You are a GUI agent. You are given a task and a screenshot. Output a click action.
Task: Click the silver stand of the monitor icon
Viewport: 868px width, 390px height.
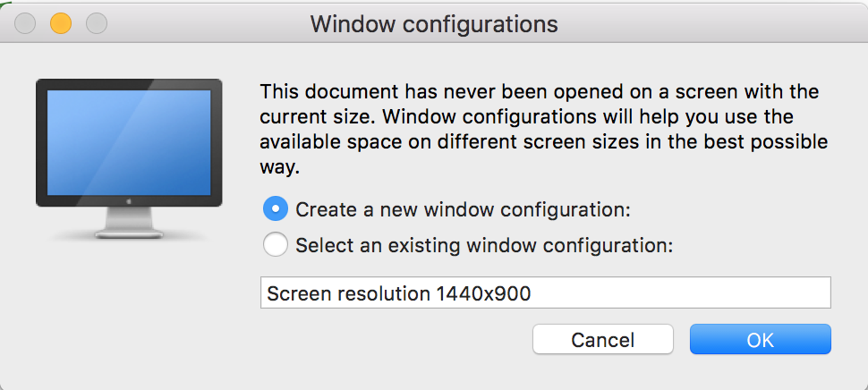click(x=127, y=224)
